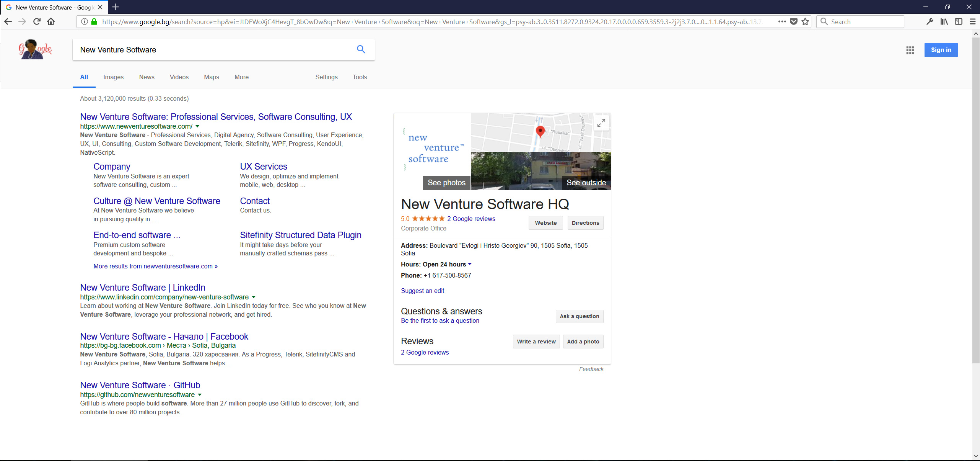Reload the current page

37,22
